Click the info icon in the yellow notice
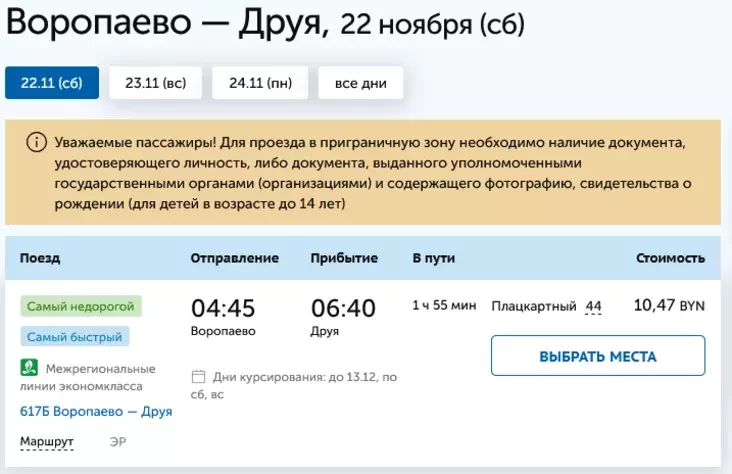The image size is (732, 474). (35, 142)
